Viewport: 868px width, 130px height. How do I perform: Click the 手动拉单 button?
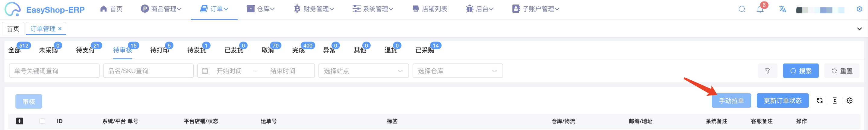coord(731,101)
